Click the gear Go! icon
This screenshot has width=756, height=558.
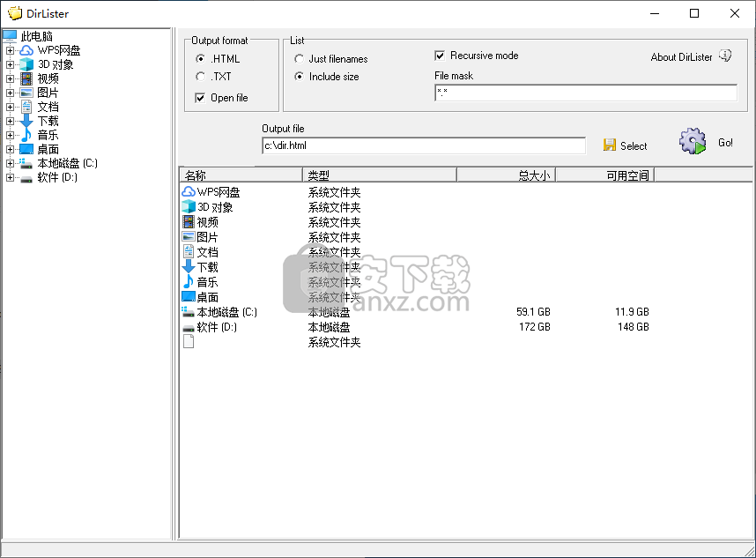tap(693, 141)
